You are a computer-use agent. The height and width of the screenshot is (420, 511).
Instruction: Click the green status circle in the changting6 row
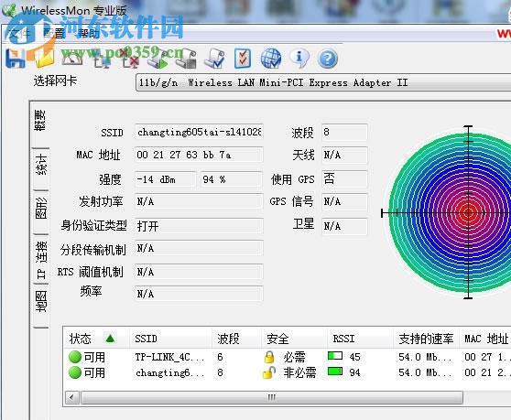pyautogui.click(x=75, y=372)
